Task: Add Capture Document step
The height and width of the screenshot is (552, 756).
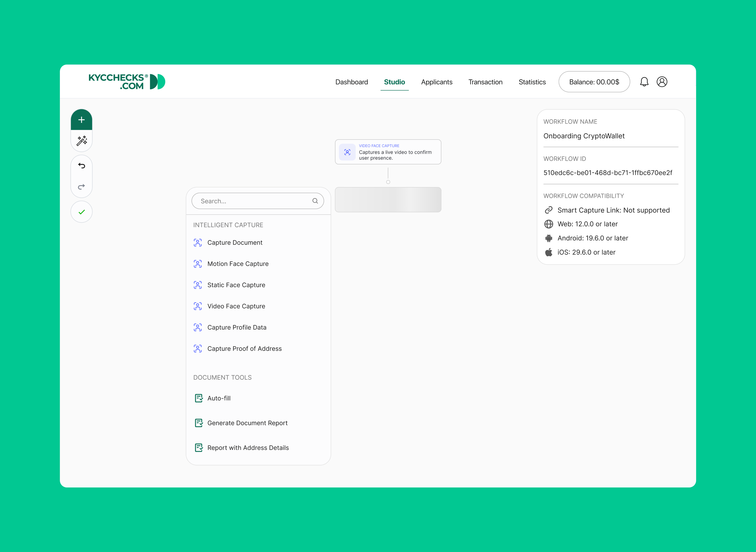Action: (235, 243)
